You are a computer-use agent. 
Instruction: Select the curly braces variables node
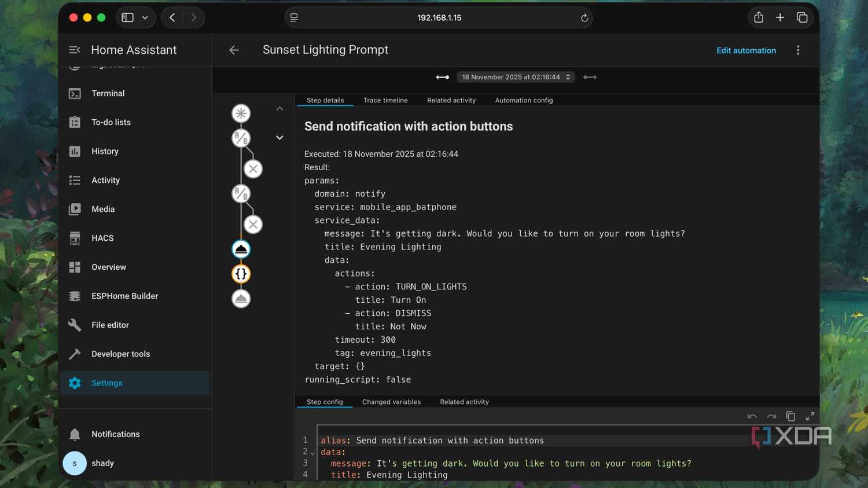tap(241, 274)
